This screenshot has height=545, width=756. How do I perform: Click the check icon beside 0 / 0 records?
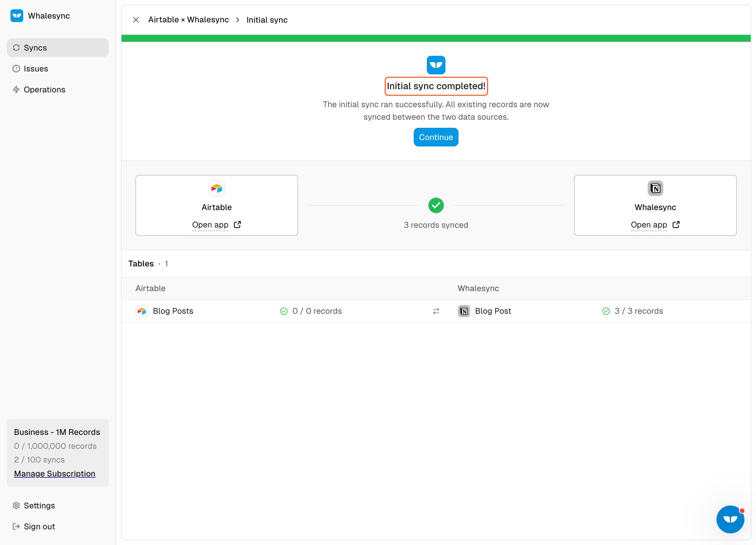[284, 311]
